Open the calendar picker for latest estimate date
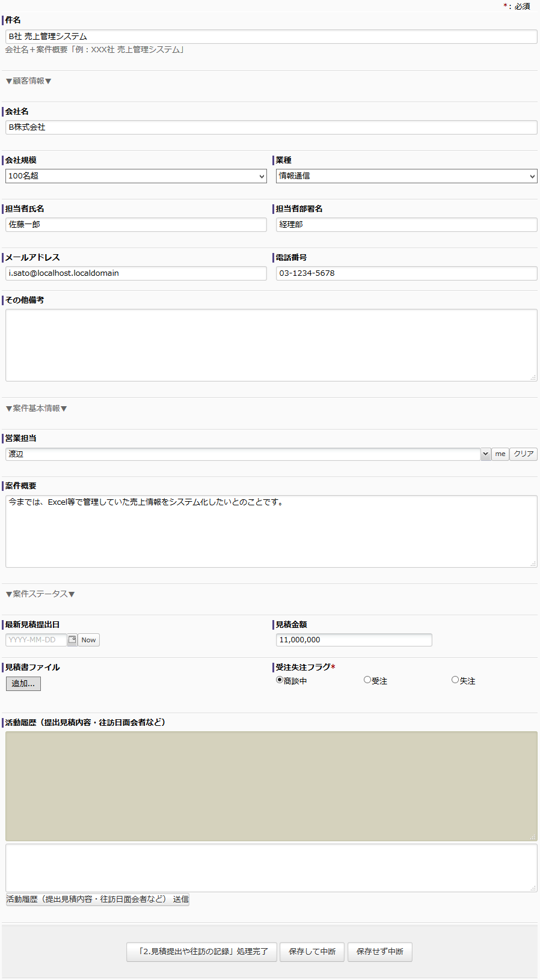The width and height of the screenshot is (540, 980). click(x=72, y=640)
